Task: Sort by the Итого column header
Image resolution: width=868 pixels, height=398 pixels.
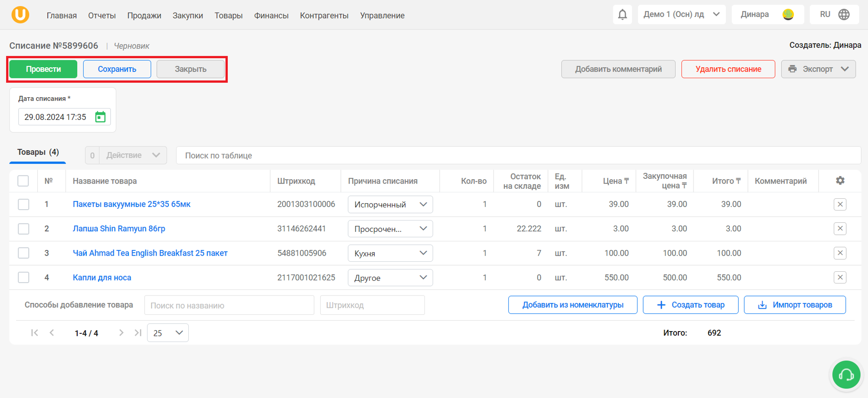Action: coord(726,181)
